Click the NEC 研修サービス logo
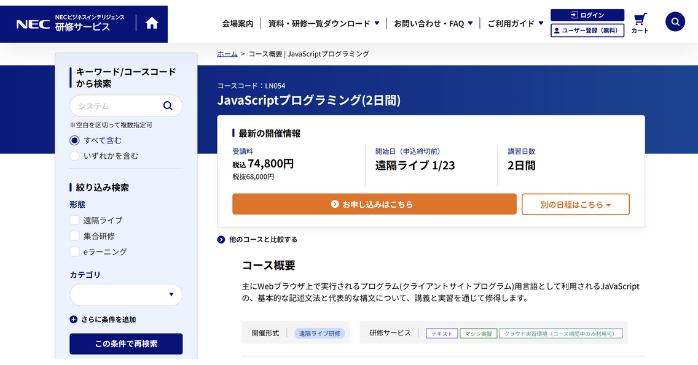 tap(70, 23)
